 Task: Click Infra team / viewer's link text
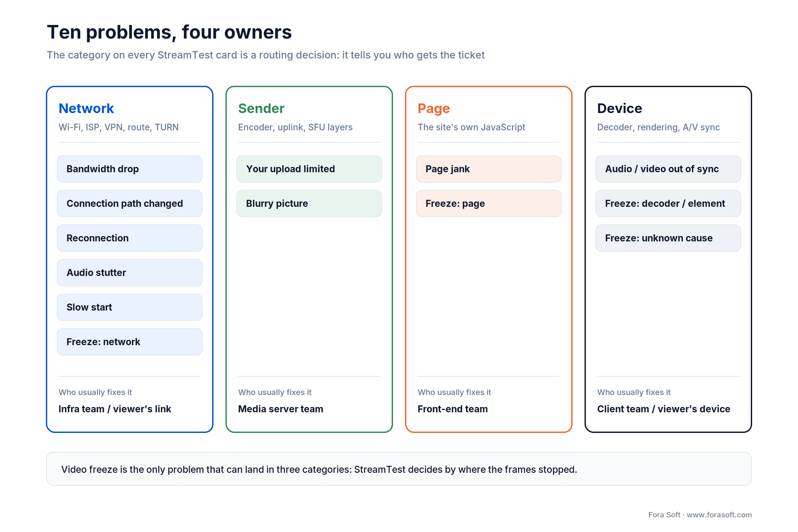[115, 409]
